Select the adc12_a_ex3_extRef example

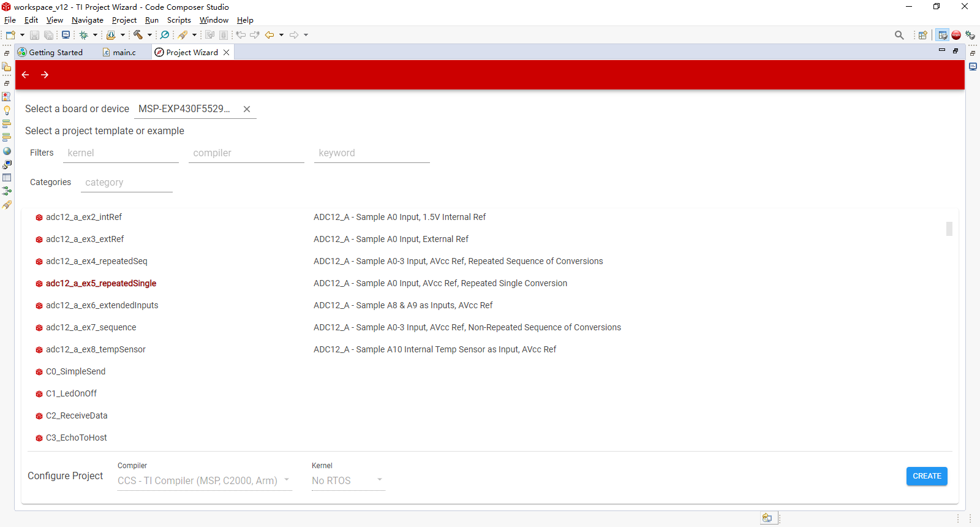[85, 239]
